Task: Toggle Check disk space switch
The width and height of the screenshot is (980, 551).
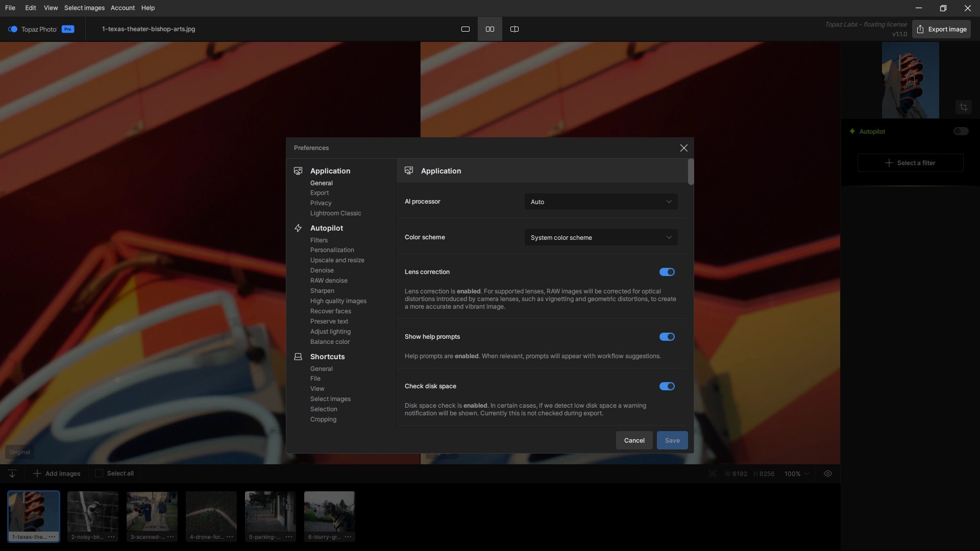Action: [667, 386]
